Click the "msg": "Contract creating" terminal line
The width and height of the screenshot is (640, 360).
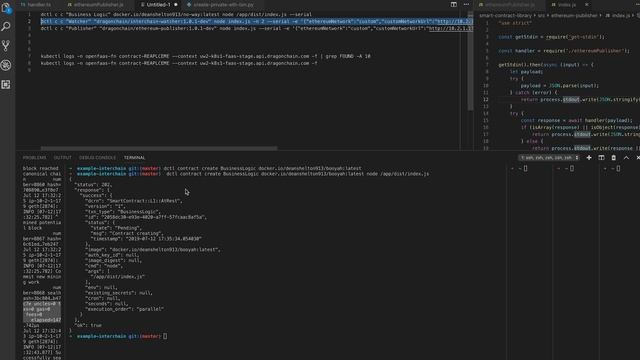(127, 233)
